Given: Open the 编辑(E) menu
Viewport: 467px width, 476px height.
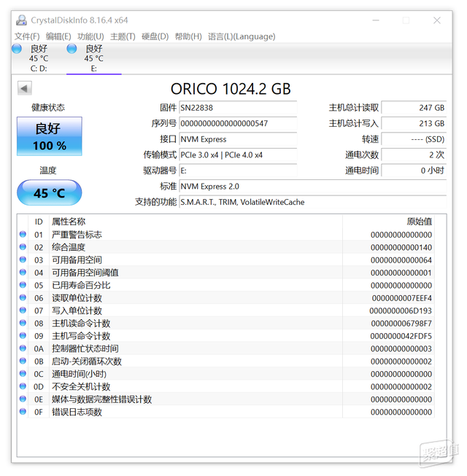Looking at the screenshot, I should (x=58, y=36).
